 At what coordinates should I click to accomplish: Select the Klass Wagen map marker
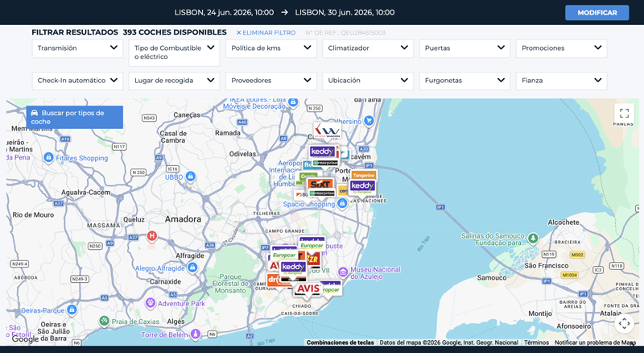coord(327,131)
